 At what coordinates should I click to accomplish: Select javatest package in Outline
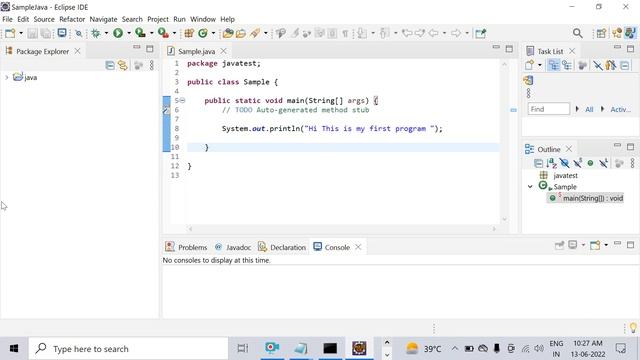(565, 176)
